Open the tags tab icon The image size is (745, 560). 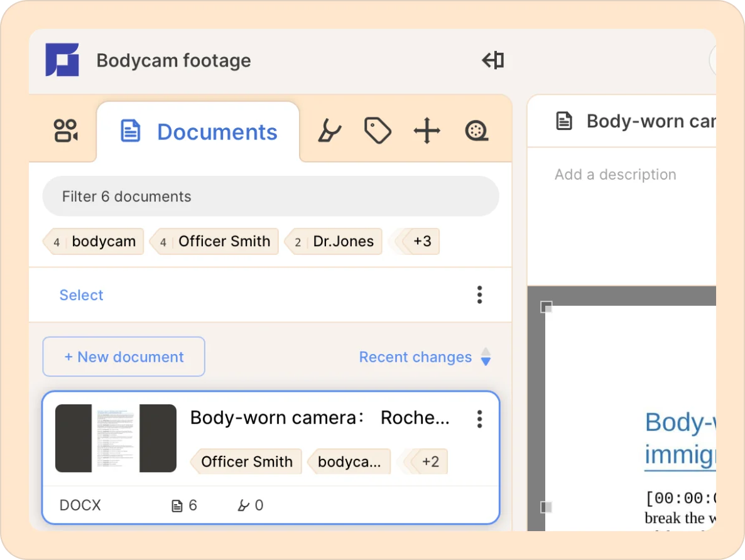(x=378, y=131)
